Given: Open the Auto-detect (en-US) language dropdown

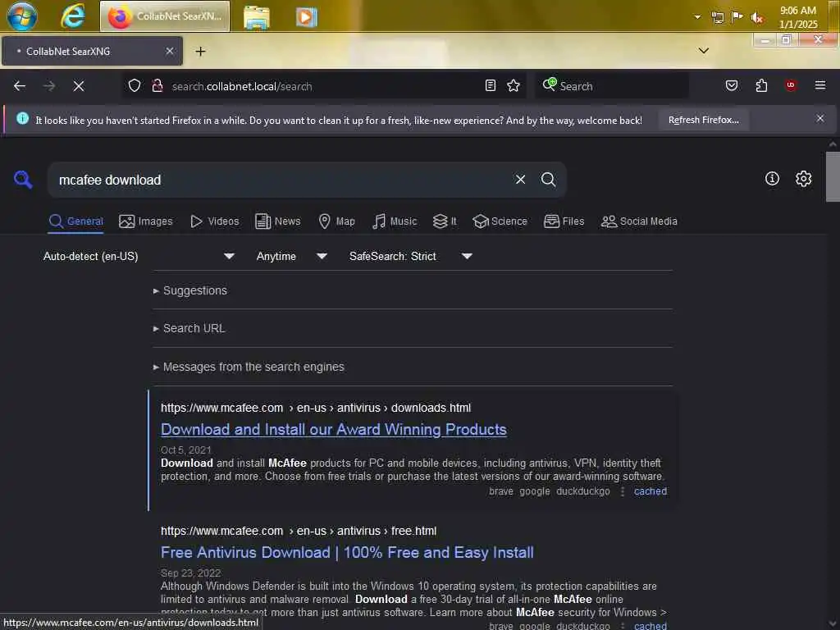Looking at the screenshot, I should (139, 256).
